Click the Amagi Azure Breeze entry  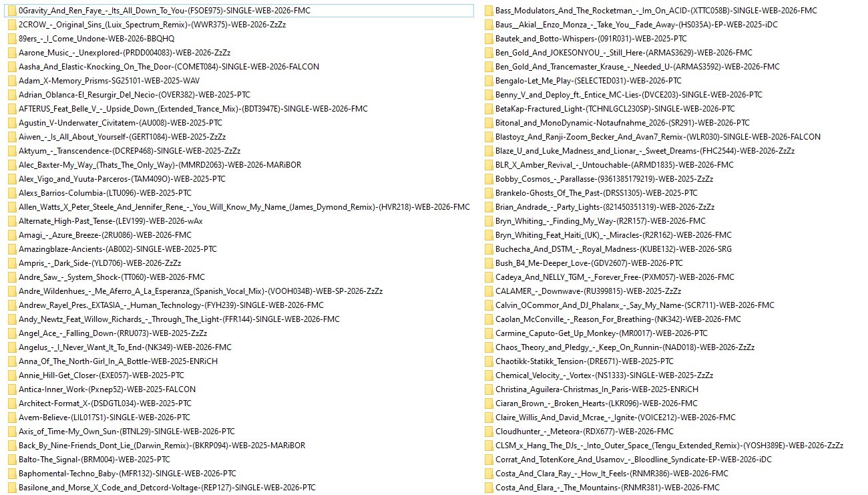[105, 235]
